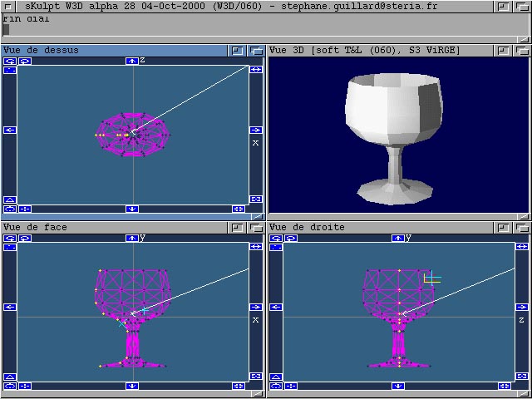Click the bottom-left circular arrows icon in Vue de droite

point(276,386)
